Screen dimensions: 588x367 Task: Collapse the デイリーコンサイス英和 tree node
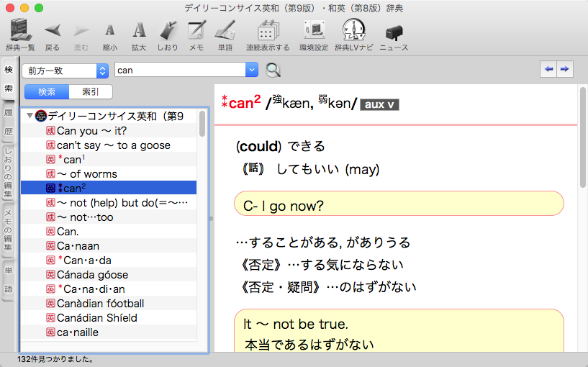coord(29,116)
